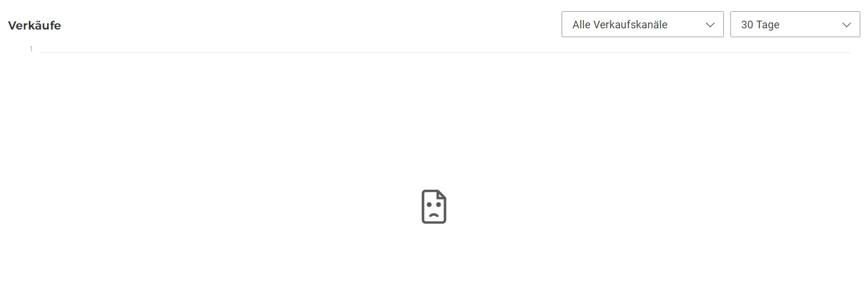Click the folded corner of the document icon
The image size is (868, 300).
(x=442, y=195)
